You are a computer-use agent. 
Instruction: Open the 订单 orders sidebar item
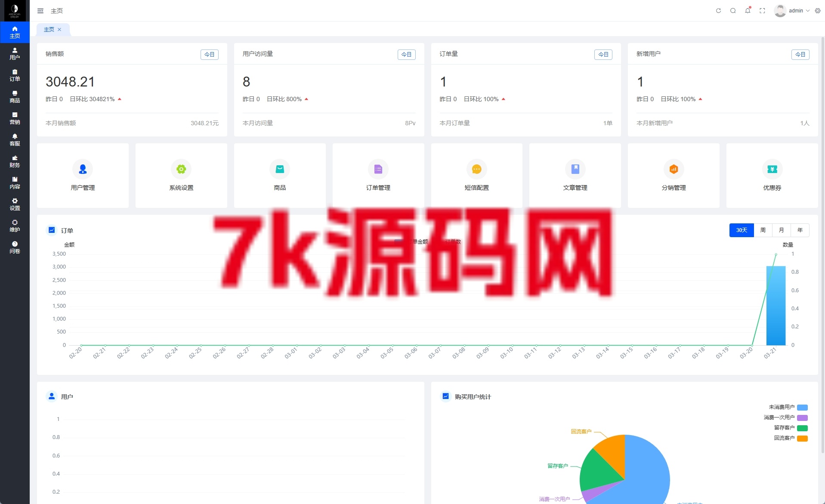click(15, 75)
